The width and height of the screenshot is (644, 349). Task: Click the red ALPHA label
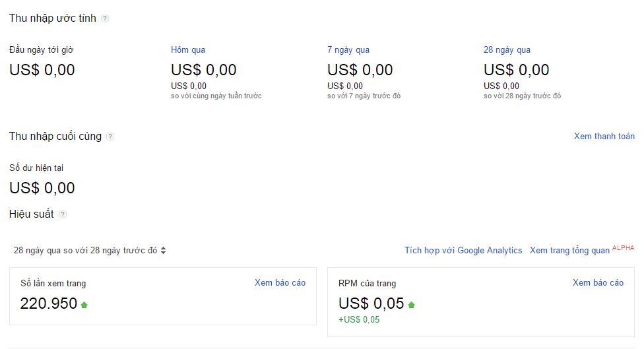(624, 248)
